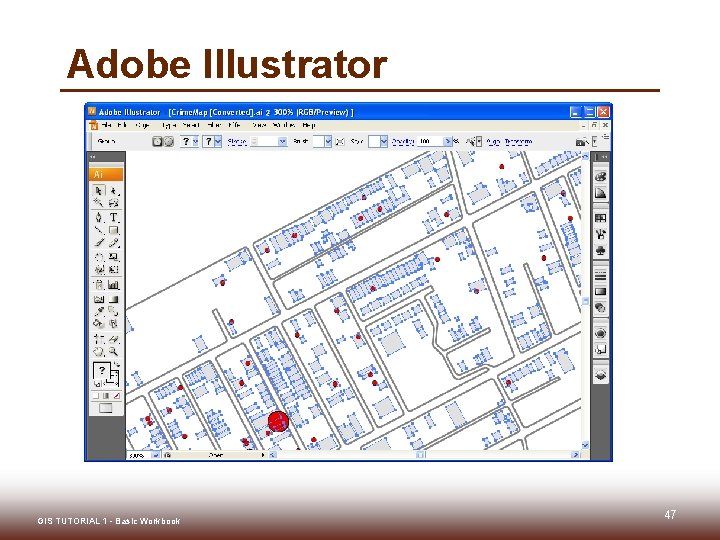Click the opacity value field showing 100
The image size is (720, 540).
(431, 141)
